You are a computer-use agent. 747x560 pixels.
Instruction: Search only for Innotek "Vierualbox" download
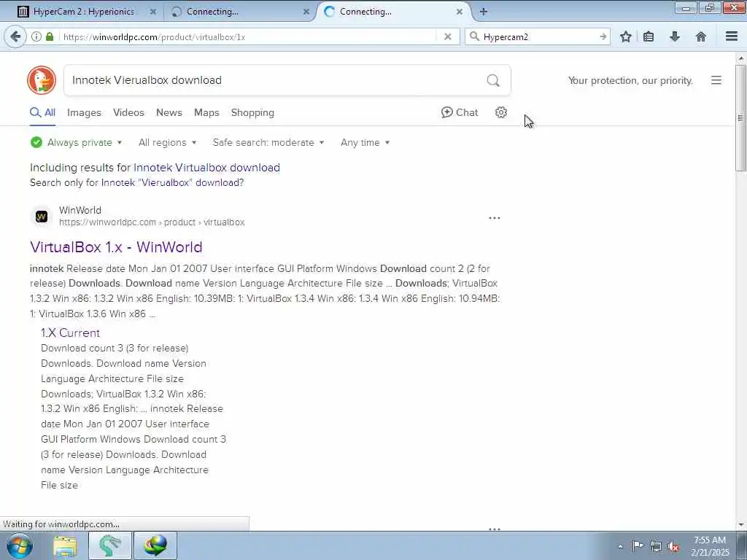pyautogui.click(x=172, y=182)
